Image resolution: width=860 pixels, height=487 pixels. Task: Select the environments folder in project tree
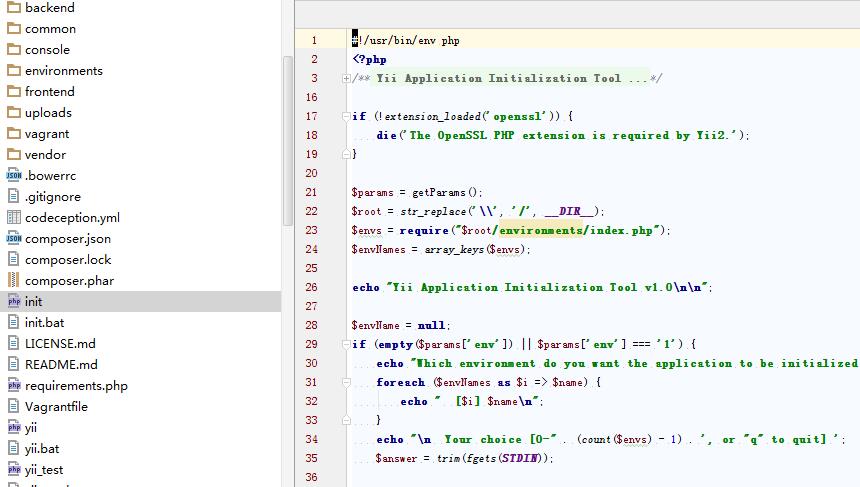tap(63, 71)
